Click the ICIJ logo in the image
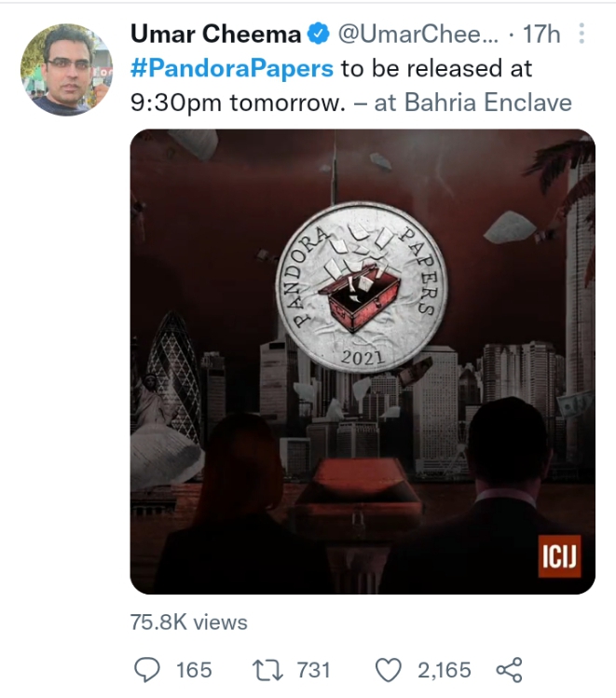The width and height of the screenshot is (616, 698). click(559, 556)
